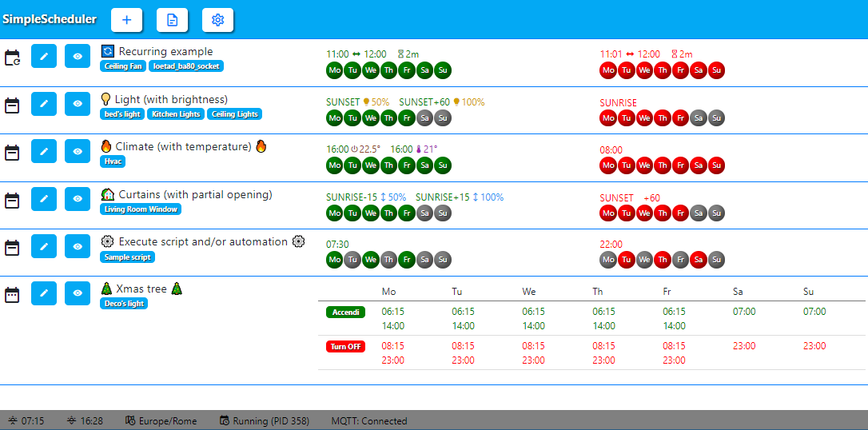Click the Ceiling Fan entity tag

(x=123, y=66)
